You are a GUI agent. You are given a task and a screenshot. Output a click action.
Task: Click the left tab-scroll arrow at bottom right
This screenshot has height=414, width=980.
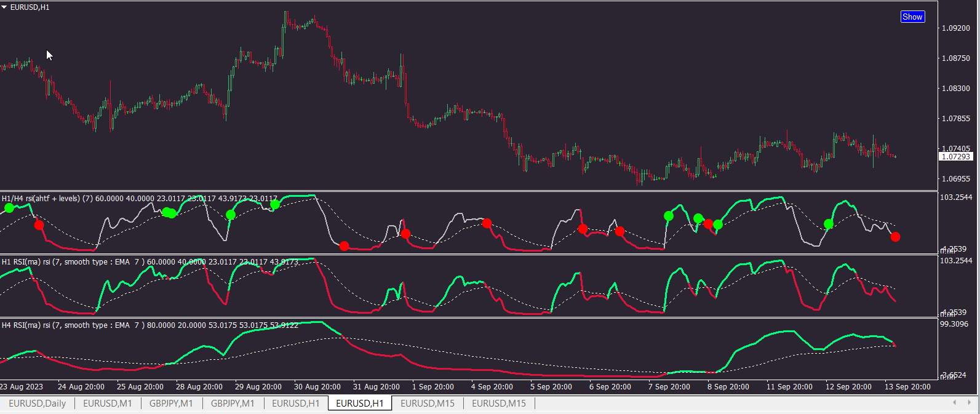pyautogui.click(x=954, y=403)
